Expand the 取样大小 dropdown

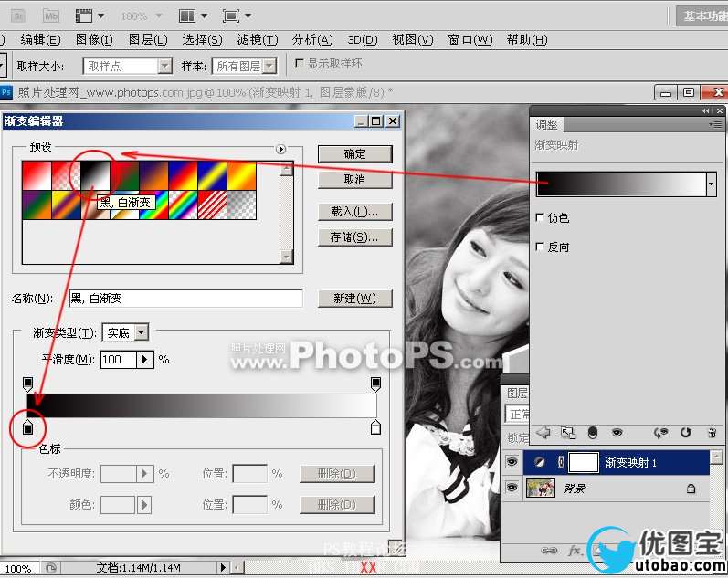[164, 66]
